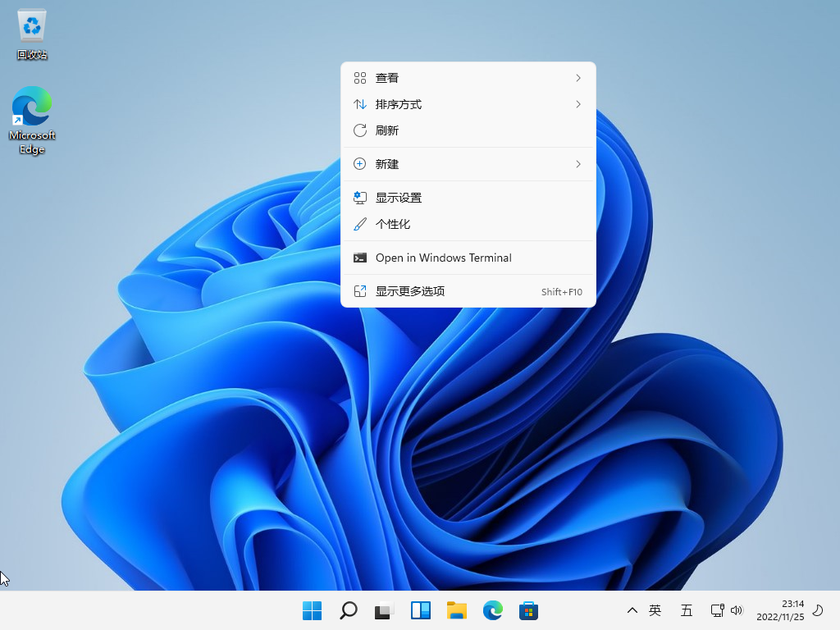Select Open in Windows Terminal

[x=468, y=258]
